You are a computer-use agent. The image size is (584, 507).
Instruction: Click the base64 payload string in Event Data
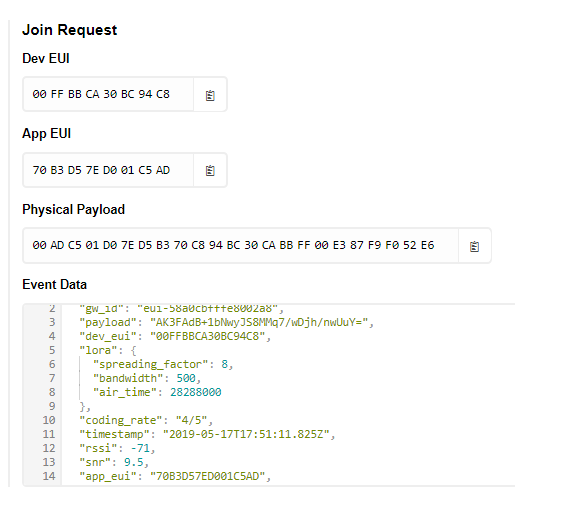259,322
